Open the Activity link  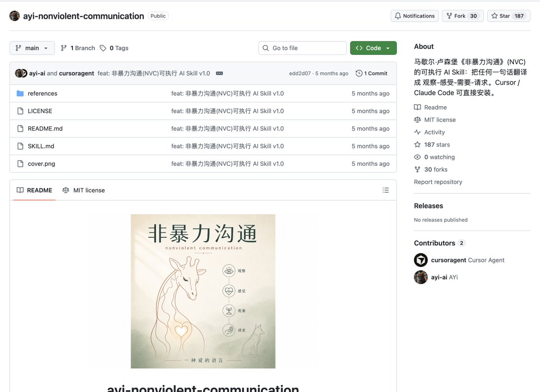(434, 132)
